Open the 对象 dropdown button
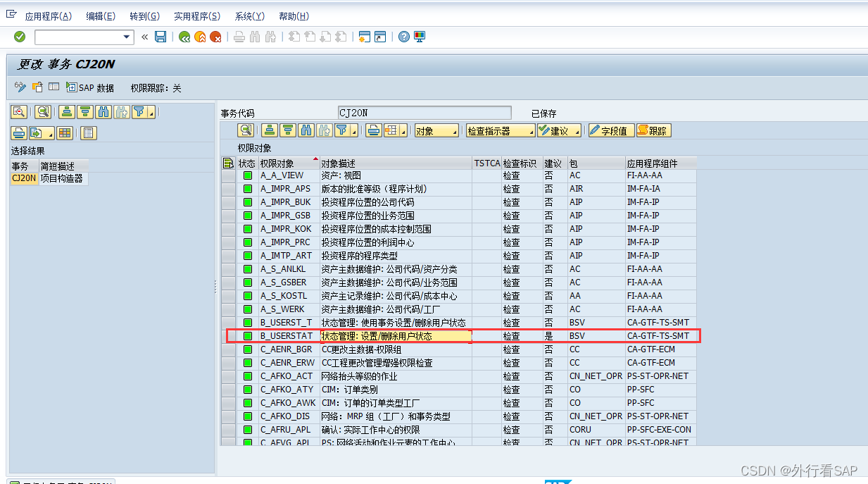Image resolution: width=868 pixels, height=484 pixels. tap(436, 130)
